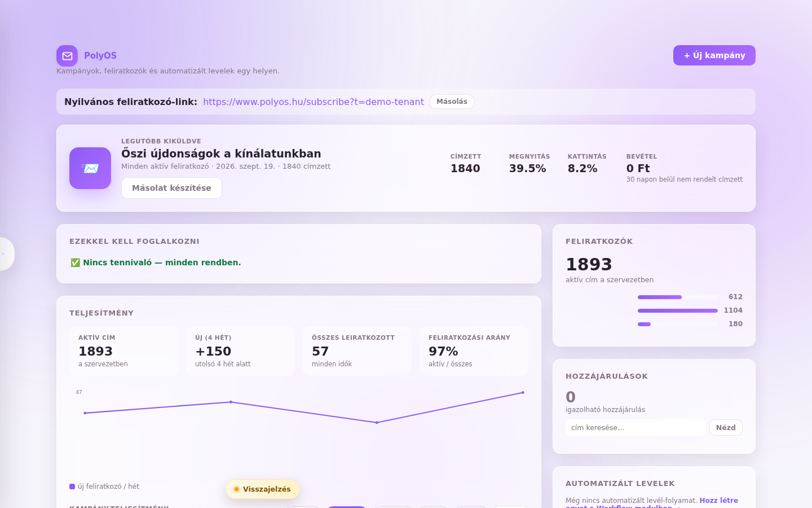The width and height of the screenshot is (812, 508).
Task: Click the Kattintás value 8.2%
Action: point(582,168)
